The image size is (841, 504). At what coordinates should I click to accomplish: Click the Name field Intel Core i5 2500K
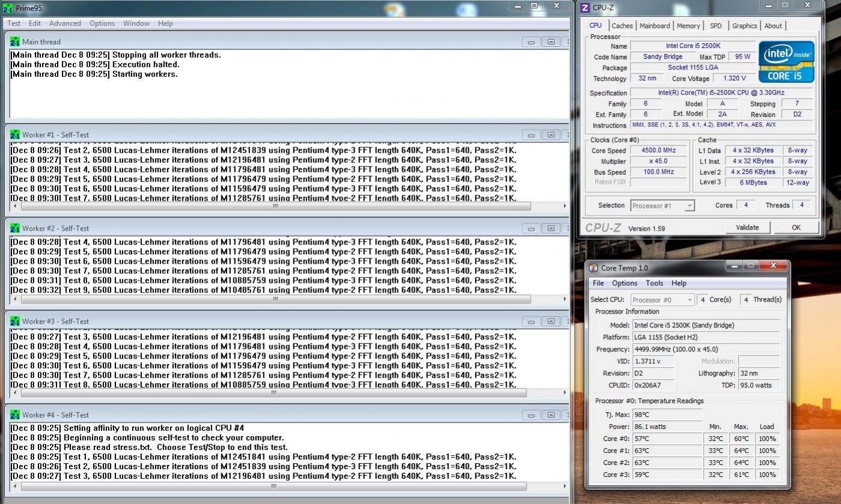pos(693,46)
